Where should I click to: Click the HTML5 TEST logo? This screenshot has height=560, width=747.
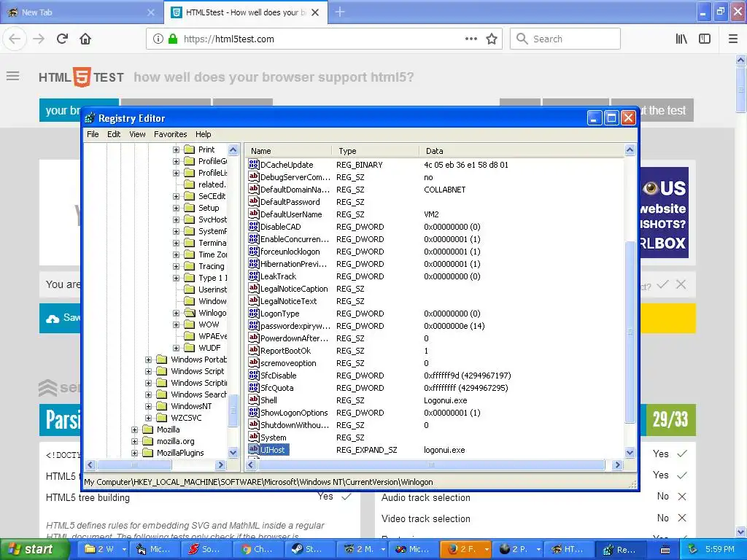[81, 77]
